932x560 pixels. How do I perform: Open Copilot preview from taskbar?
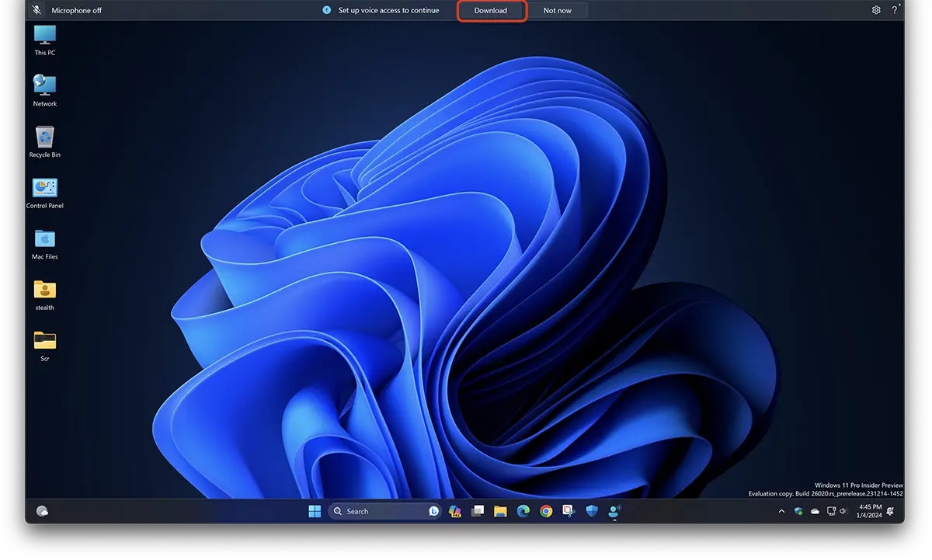[455, 511]
